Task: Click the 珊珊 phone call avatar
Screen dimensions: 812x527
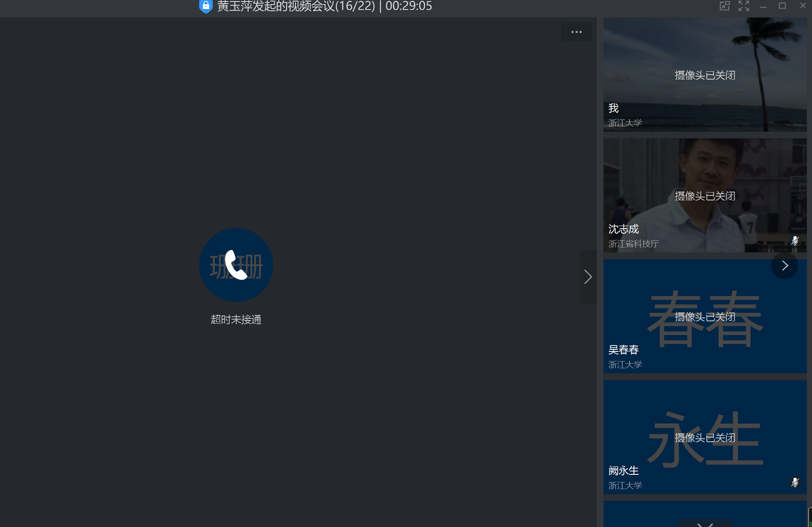Action: pyautogui.click(x=236, y=265)
